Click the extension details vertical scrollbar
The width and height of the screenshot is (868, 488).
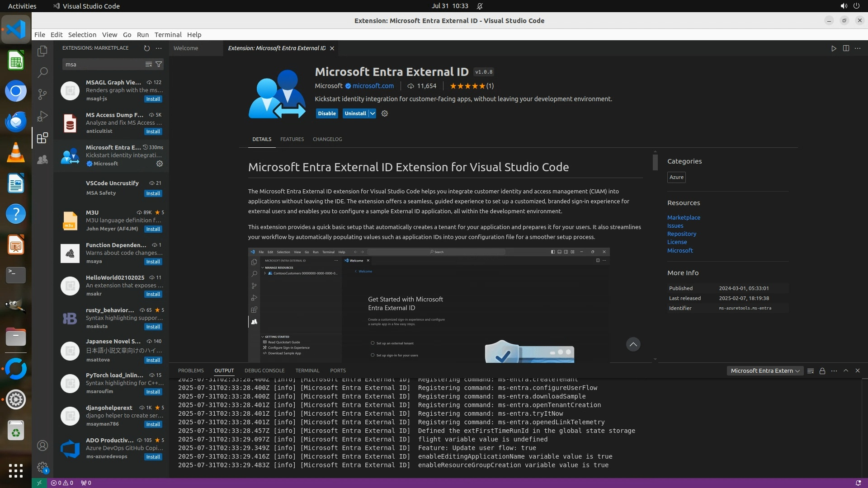coord(655,163)
